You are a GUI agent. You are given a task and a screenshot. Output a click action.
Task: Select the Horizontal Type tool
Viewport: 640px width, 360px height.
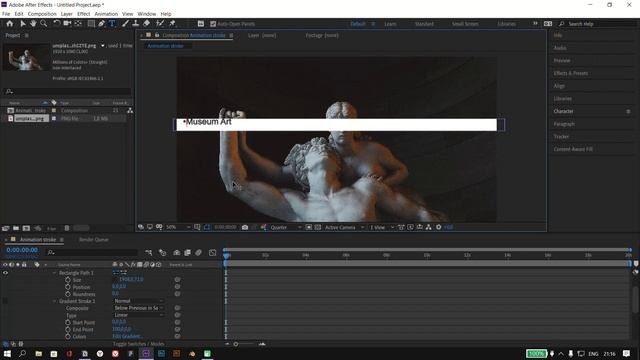coord(112,24)
